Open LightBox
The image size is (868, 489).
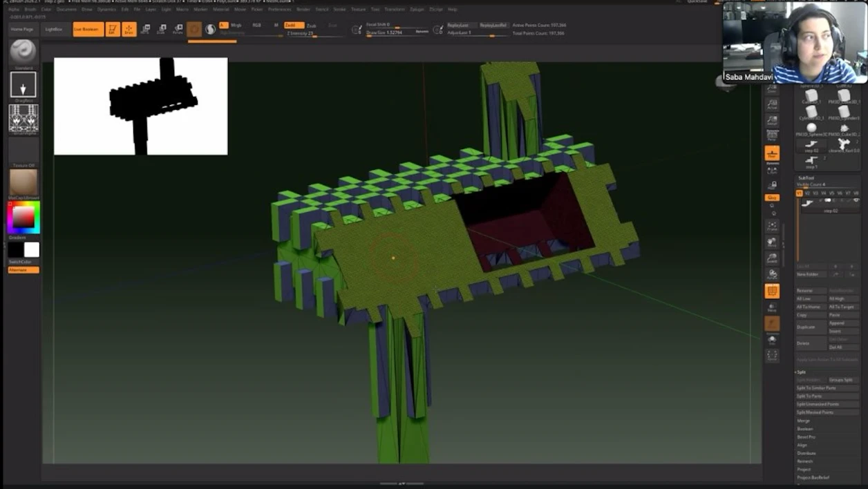pyautogui.click(x=53, y=30)
